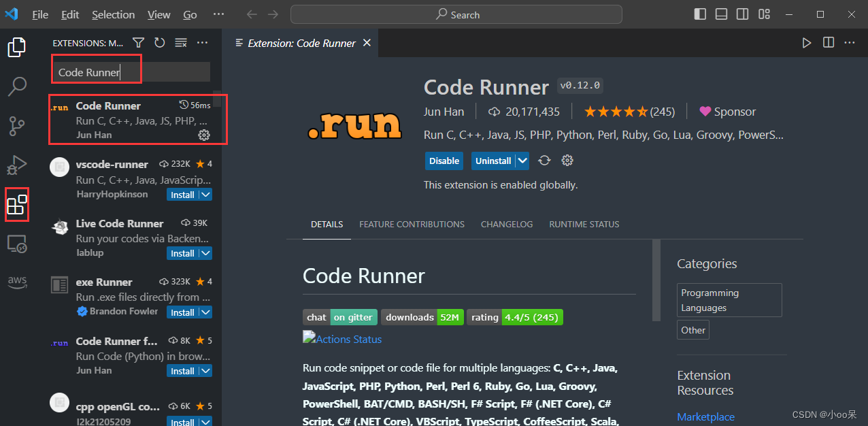Click the chat on gitter badge
Screen dimensions: 868x426
tap(339, 317)
